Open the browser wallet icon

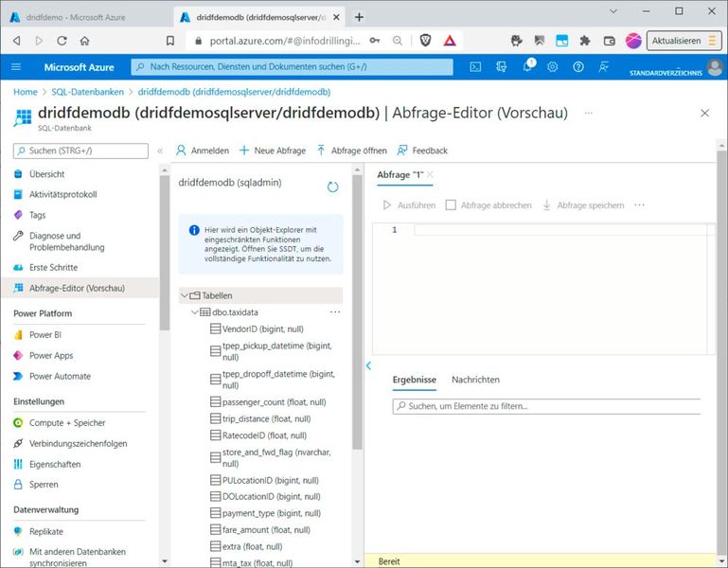(609, 41)
